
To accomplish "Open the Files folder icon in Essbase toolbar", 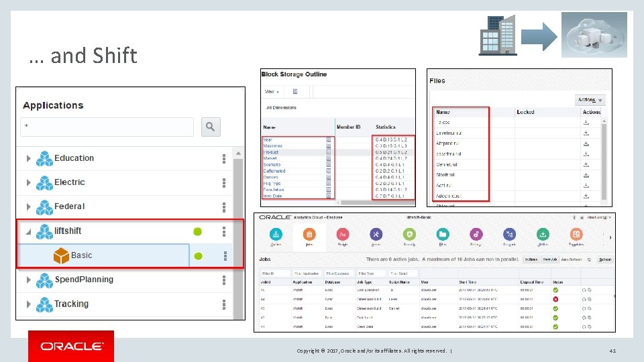I will tap(442, 235).
